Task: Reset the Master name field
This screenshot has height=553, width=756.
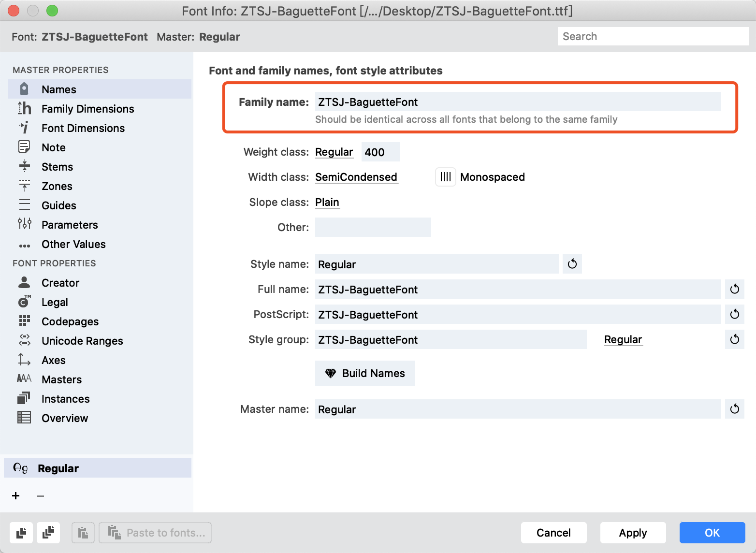Action: point(735,409)
